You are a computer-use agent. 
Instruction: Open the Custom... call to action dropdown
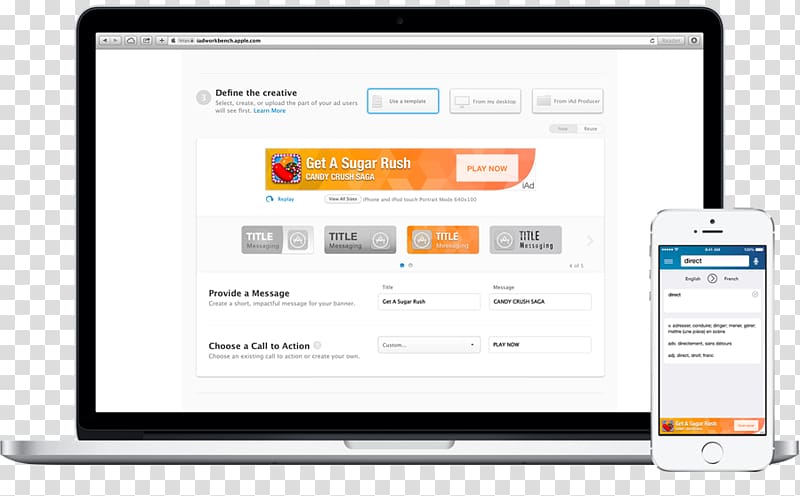click(x=429, y=345)
